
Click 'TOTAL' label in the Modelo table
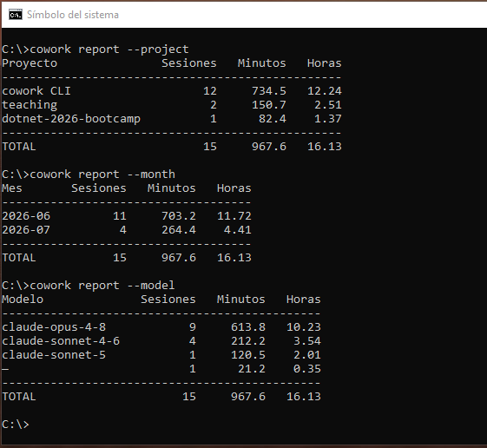click(19, 397)
